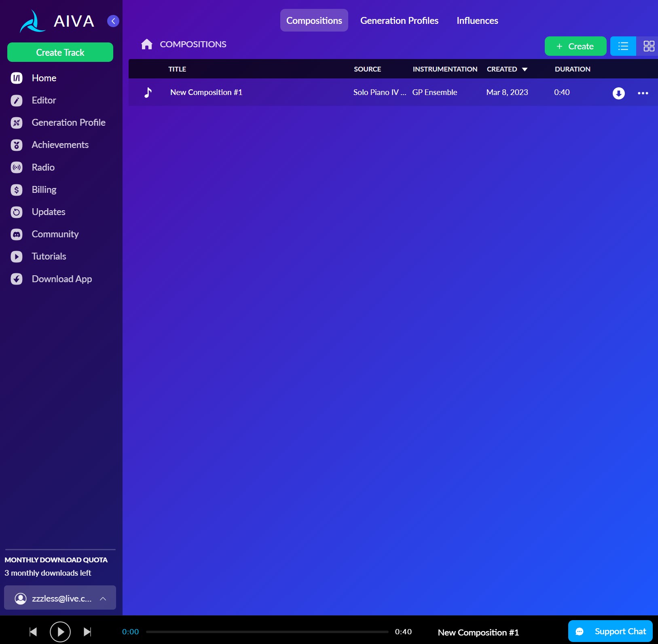Open the Achievements sidebar label

pos(60,145)
